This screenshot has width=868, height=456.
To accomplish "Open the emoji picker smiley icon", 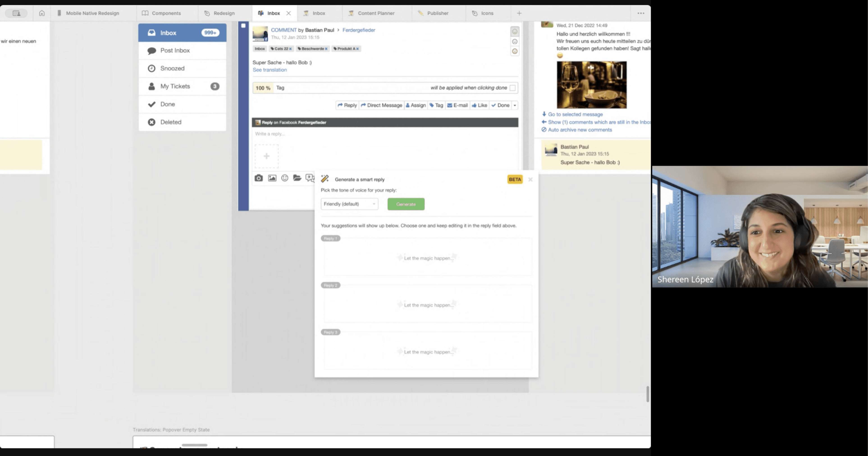I will 285,178.
